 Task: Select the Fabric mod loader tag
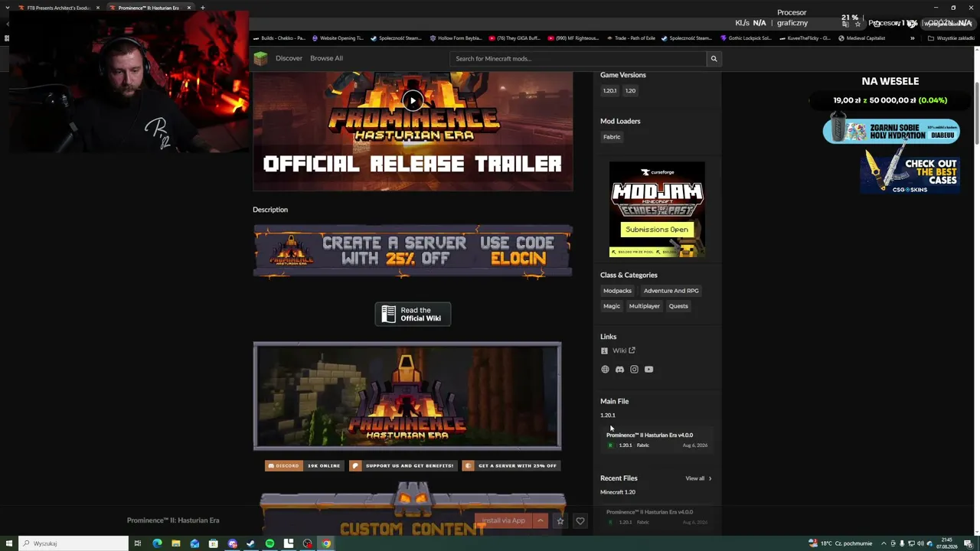click(x=612, y=137)
